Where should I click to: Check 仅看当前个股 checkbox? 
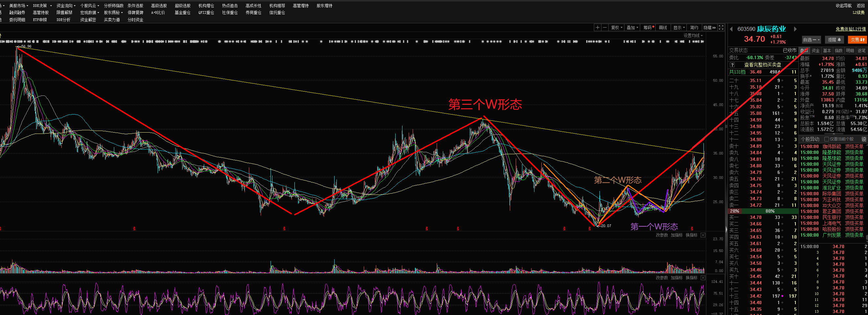coord(826,139)
